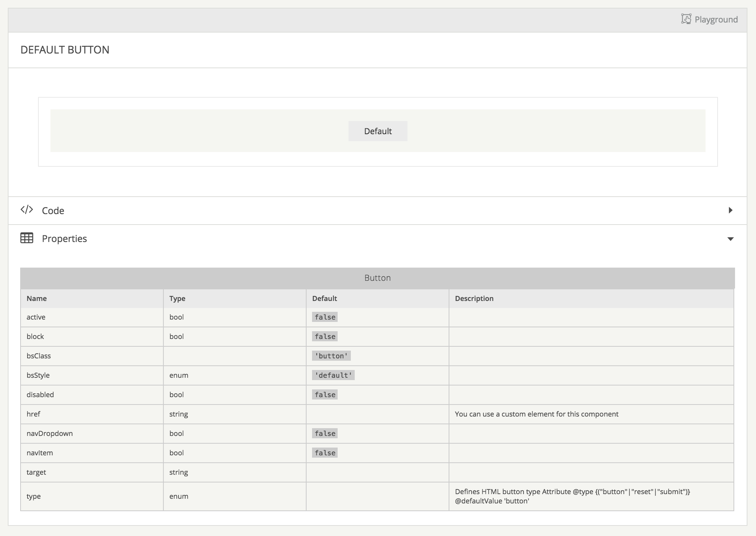
Task: Click the DEFAULT BUTTON heading
Action: (65, 50)
